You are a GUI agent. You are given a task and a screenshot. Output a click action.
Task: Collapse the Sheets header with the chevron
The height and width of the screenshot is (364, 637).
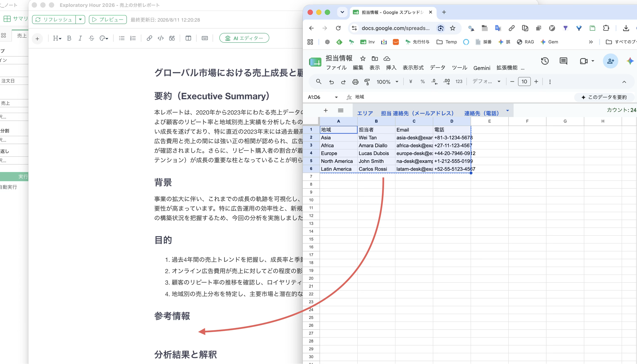624,82
